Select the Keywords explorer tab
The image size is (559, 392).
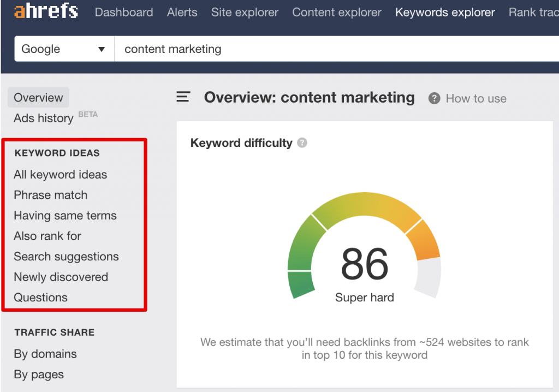[445, 12]
